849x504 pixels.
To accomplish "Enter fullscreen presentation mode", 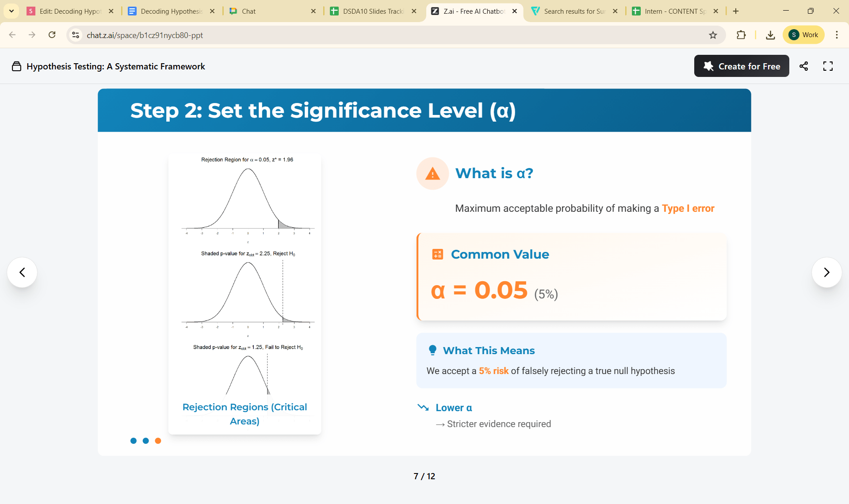I will coord(828,66).
